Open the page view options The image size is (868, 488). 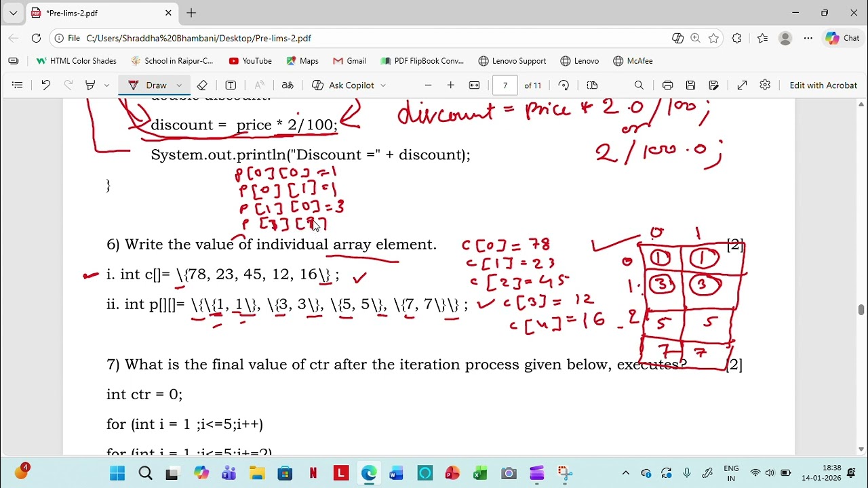click(592, 85)
